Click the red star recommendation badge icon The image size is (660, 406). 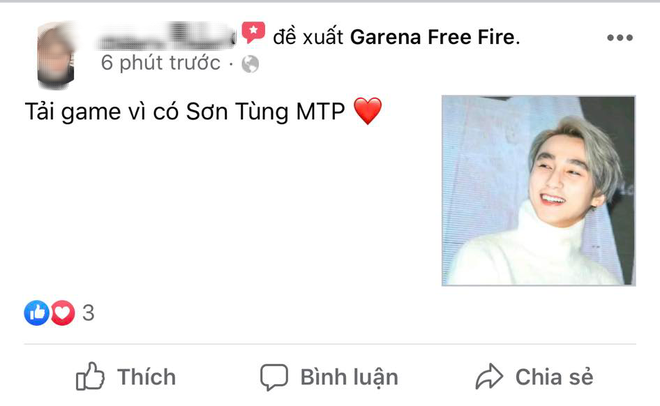pos(253,32)
